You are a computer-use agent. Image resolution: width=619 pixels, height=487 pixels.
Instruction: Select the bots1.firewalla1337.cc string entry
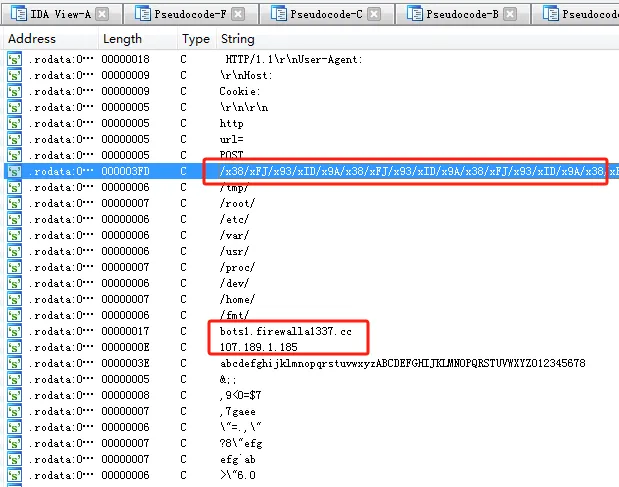coord(283,331)
